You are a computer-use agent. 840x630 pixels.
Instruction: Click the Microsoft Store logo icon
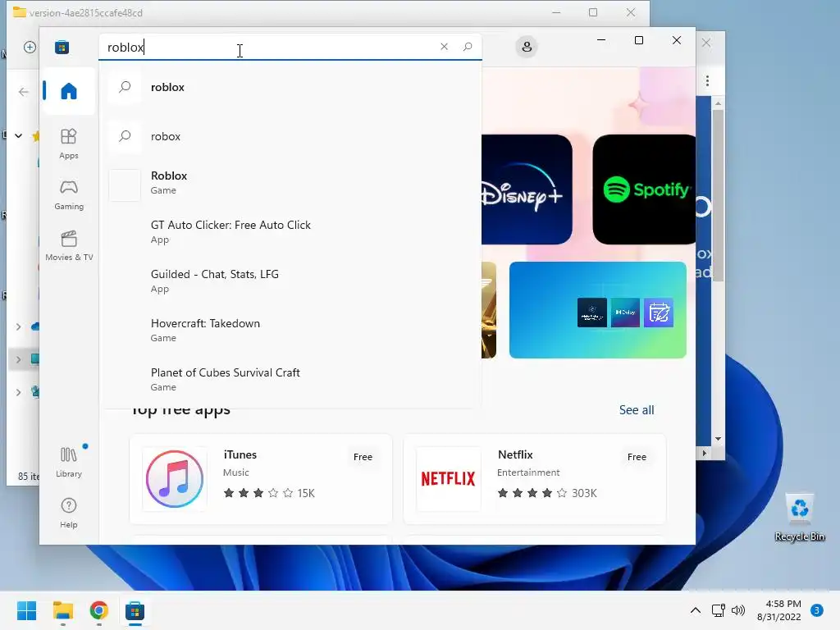(62, 47)
